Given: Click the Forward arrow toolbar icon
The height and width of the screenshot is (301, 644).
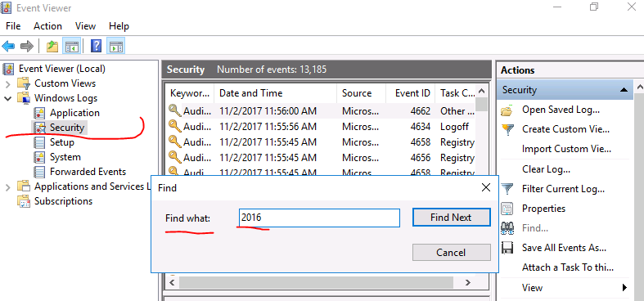Looking at the screenshot, I should pos(27,46).
